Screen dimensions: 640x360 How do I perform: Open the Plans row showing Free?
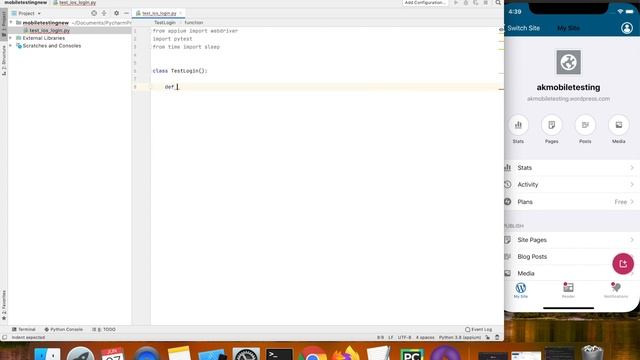(x=572, y=202)
